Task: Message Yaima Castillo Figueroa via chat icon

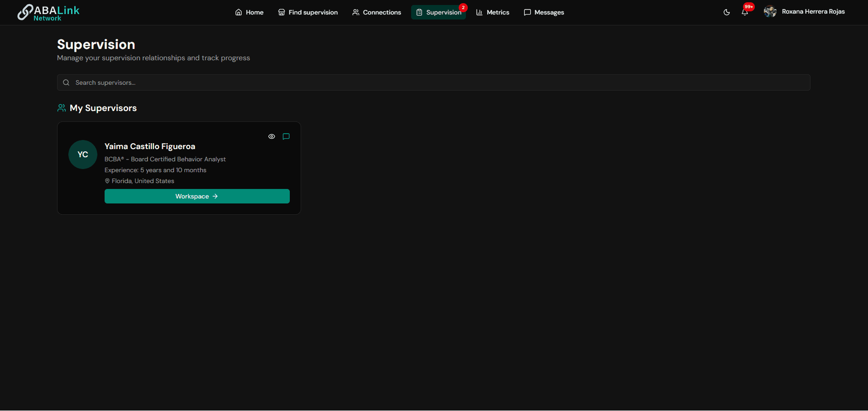Action: (x=286, y=136)
